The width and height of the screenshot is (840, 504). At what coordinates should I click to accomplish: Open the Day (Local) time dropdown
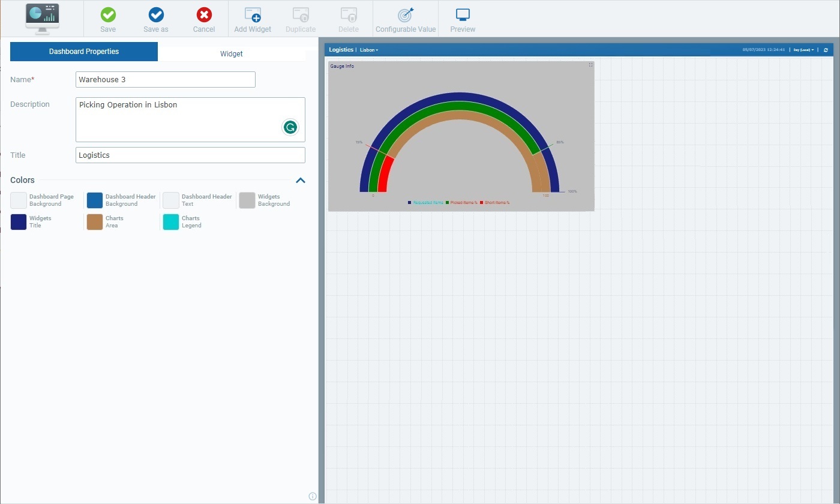coord(803,50)
